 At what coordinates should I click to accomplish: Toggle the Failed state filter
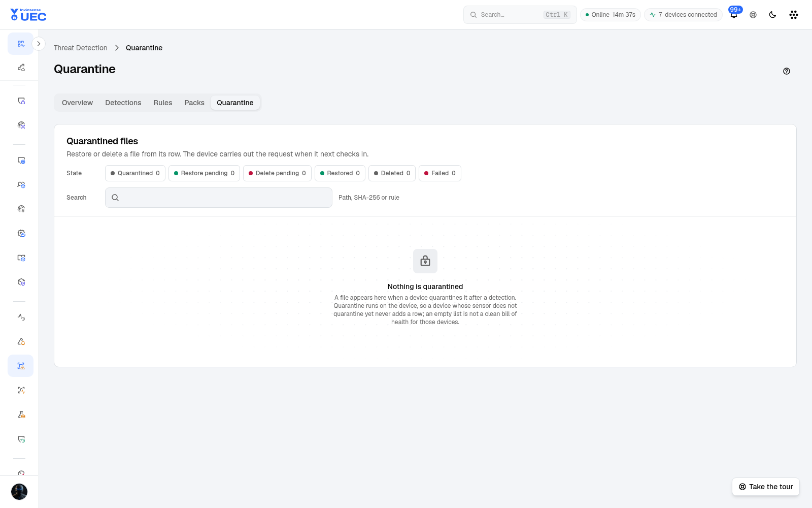click(x=440, y=173)
